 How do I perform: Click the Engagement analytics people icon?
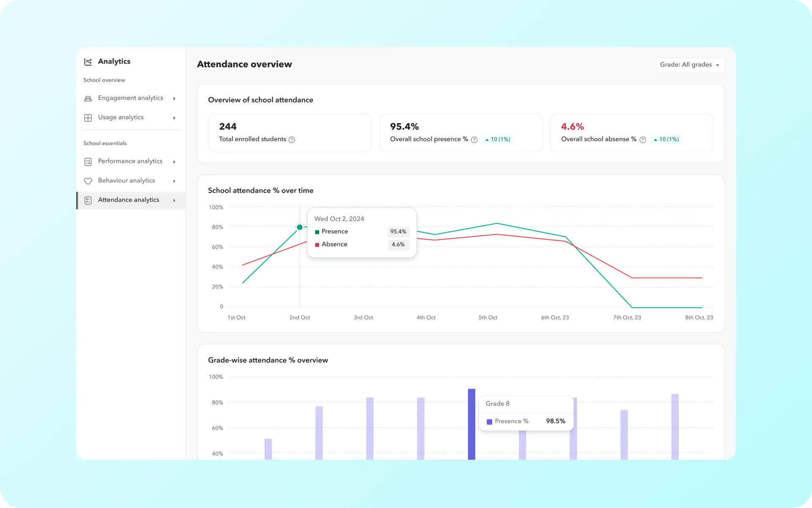pyautogui.click(x=88, y=98)
